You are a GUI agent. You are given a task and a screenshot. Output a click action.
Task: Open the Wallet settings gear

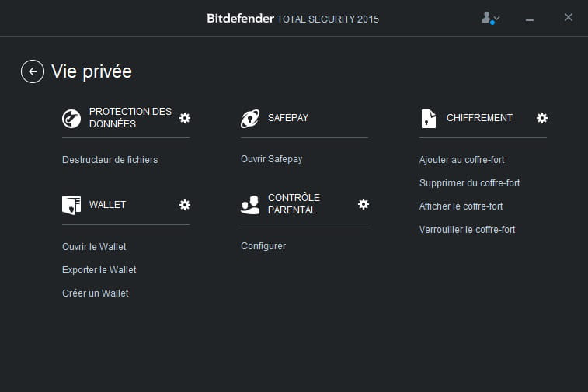point(185,205)
